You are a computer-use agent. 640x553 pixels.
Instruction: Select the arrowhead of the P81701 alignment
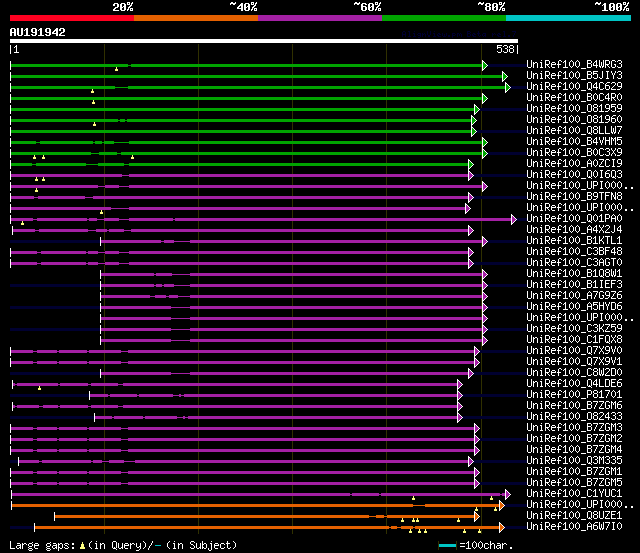pos(460,395)
